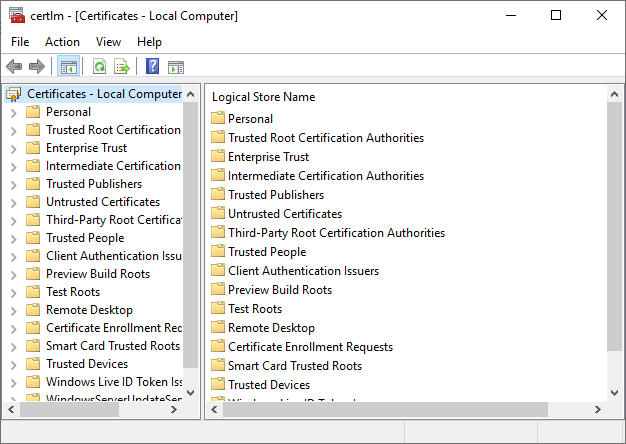This screenshot has width=626, height=444.
Task: Click the Forward arrow toolbar button
Action: tap(37, 67)
